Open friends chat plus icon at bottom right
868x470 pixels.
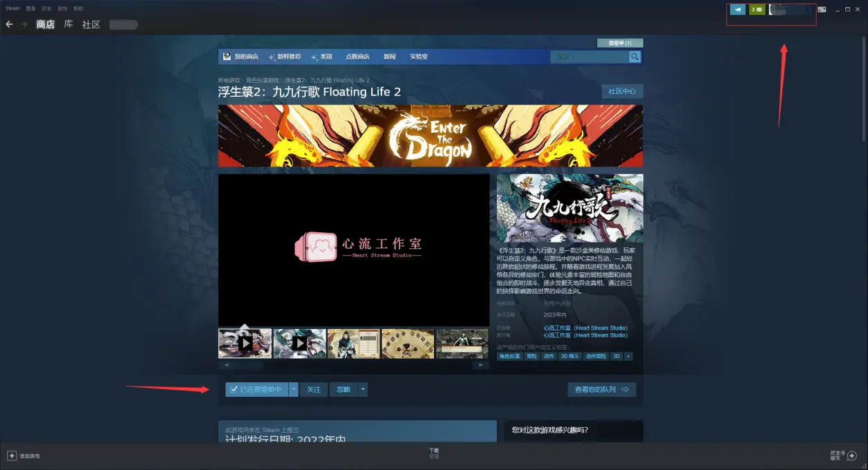(852, 456)
